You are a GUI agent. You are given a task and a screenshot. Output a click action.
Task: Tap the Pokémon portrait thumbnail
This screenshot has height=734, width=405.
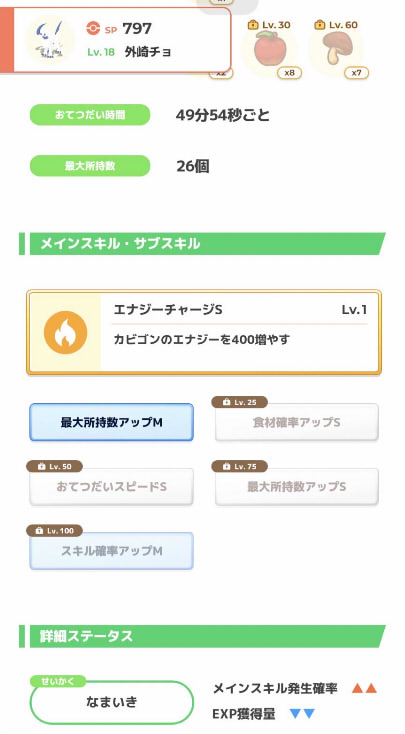coord(50,39)
